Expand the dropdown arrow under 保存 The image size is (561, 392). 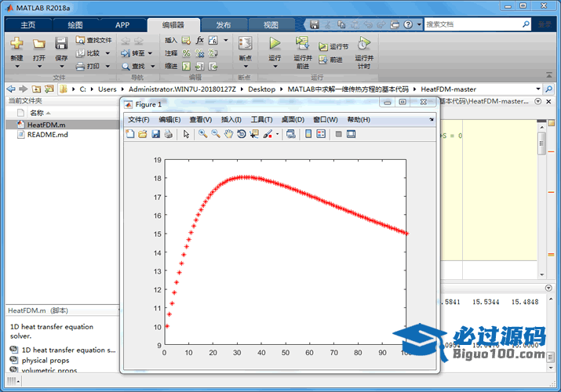pyautogui.click(x=61, y=67)
